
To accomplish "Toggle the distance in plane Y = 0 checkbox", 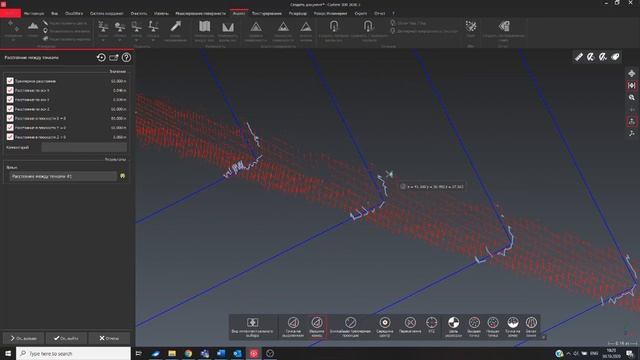I will pos(10,127).
